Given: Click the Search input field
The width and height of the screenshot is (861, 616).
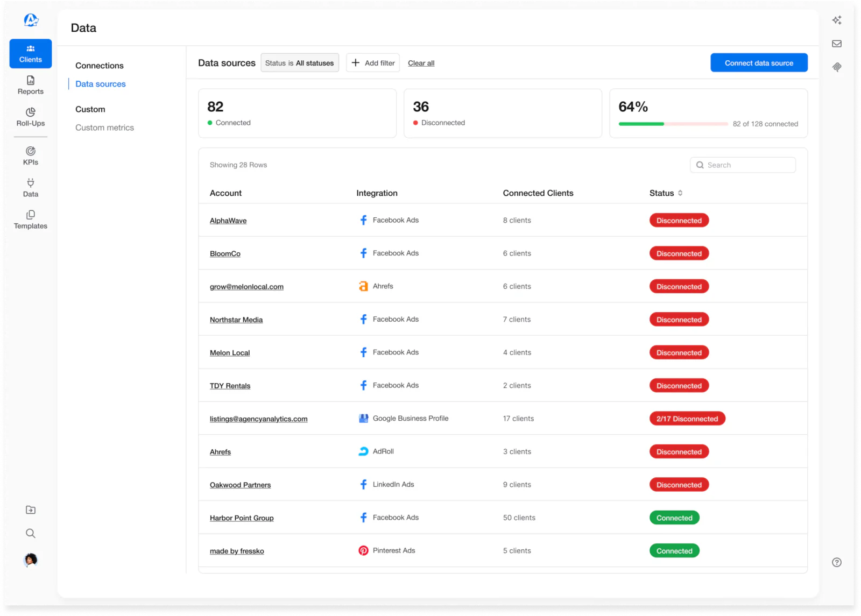Looking at the screenshot, I should click(x=743, y=165).
